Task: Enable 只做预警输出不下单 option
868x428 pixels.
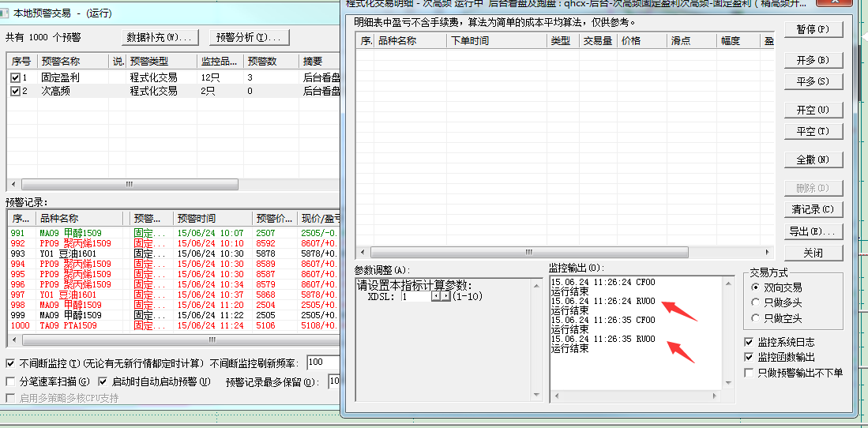Action: pos(749,372)
